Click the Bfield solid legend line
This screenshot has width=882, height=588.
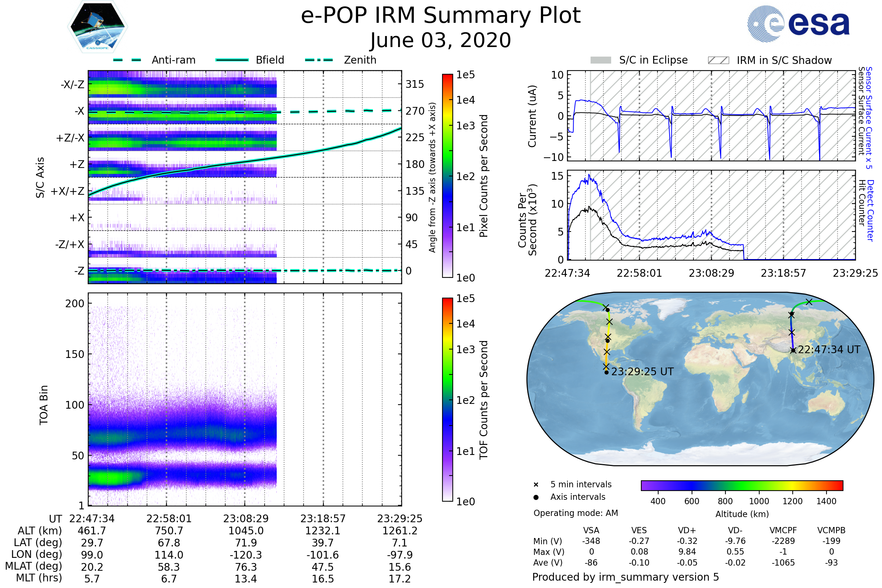tap(232, 60)
